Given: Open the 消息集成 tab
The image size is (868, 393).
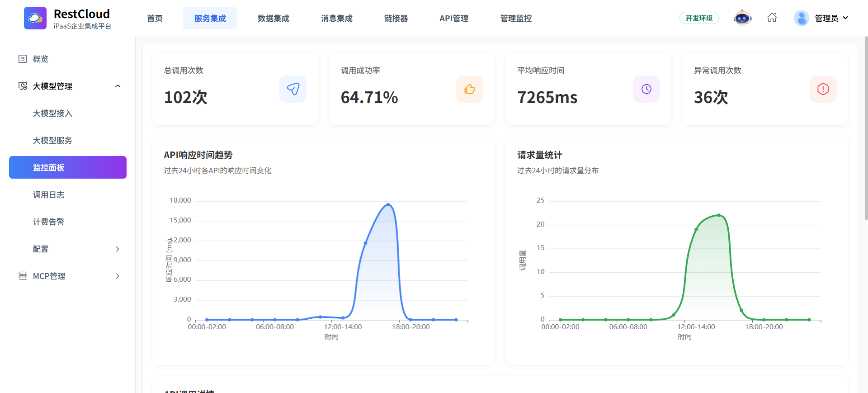Looking at the screenshot, I should pyautogui.click(x=337, y=18).
